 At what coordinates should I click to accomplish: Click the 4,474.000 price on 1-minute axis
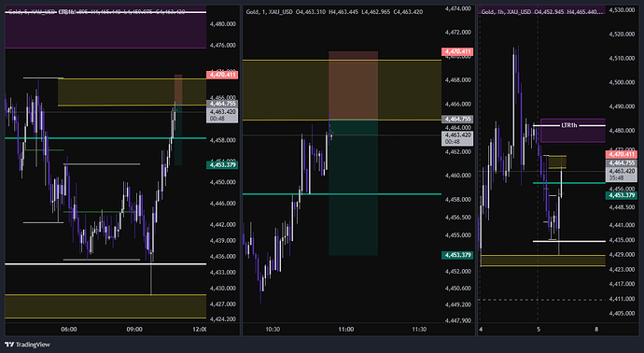click(457, 8)
